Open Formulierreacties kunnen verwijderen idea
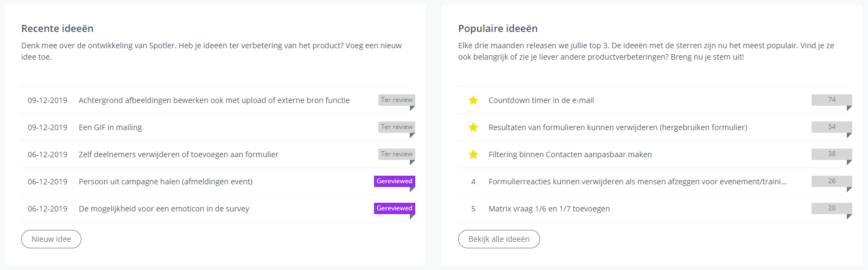This screenshot has width=868, height=270. tap(637, 182)
